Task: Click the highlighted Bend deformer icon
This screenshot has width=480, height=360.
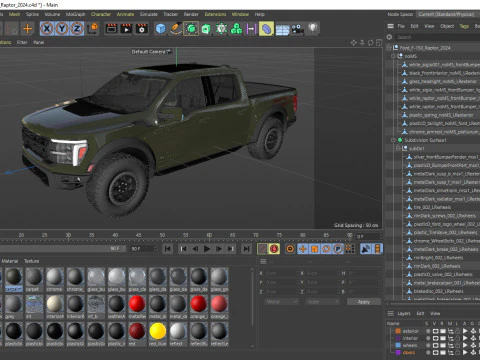Action: click(266, 29)
